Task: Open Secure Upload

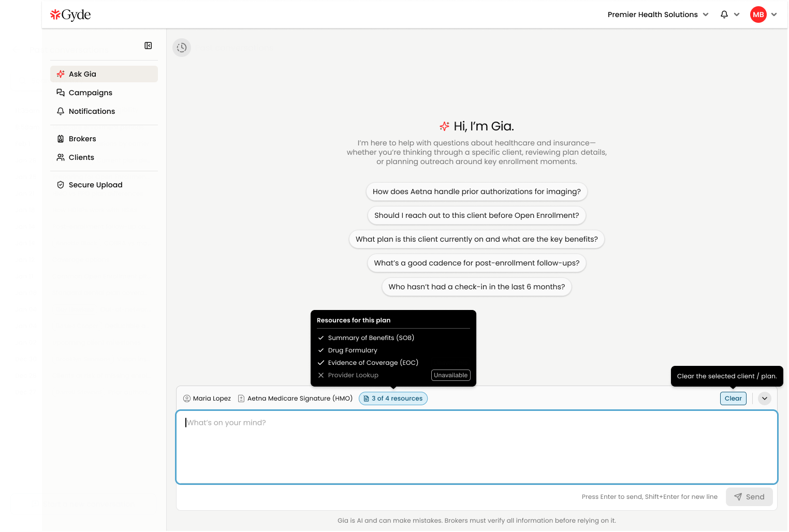Action: click(x=104, y=185)
